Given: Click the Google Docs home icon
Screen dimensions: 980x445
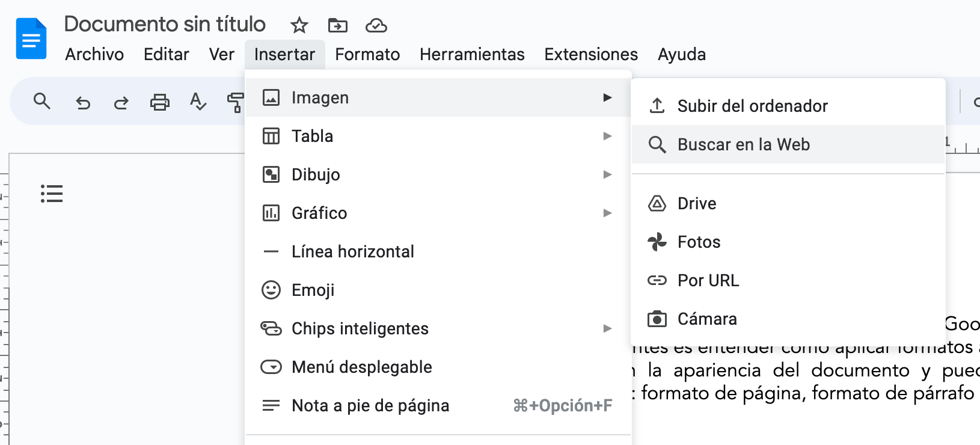Looking at the screenshot, I should pos(31,39).
